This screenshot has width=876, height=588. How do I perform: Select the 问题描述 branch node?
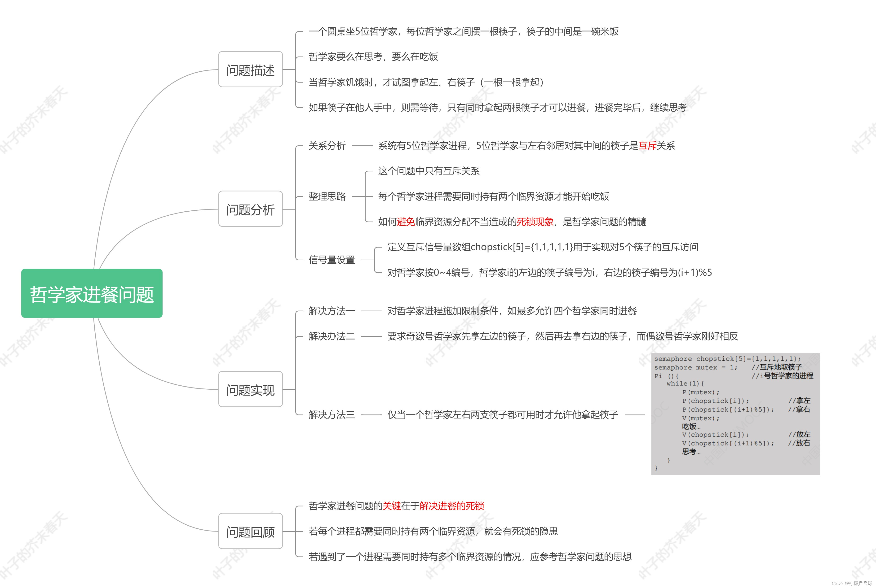click(x=250, y=69)
